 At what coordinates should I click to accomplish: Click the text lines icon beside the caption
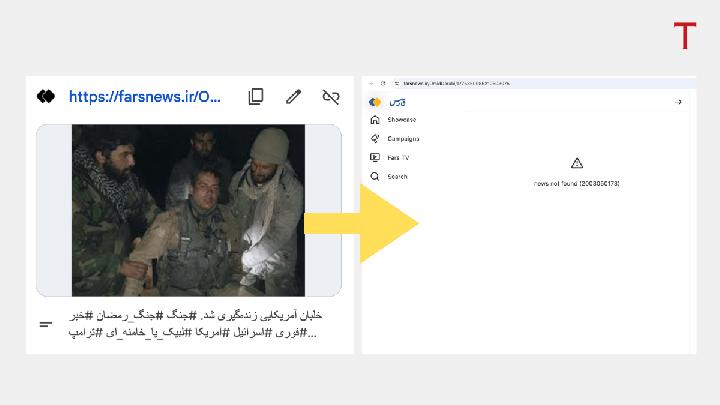[46, 324]
